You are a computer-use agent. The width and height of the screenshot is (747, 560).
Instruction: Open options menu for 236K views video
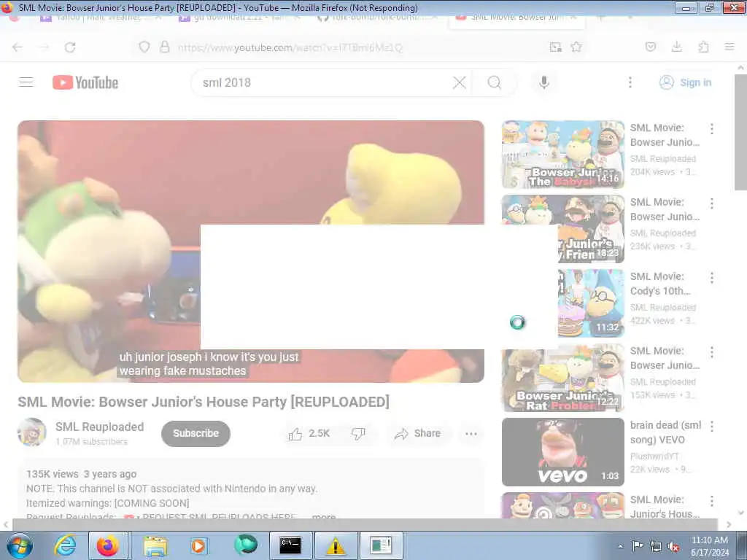[x=712, y=203]
